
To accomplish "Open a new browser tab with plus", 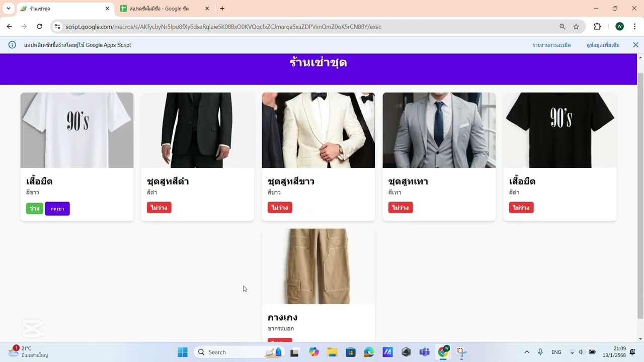I will click(222, 9).
